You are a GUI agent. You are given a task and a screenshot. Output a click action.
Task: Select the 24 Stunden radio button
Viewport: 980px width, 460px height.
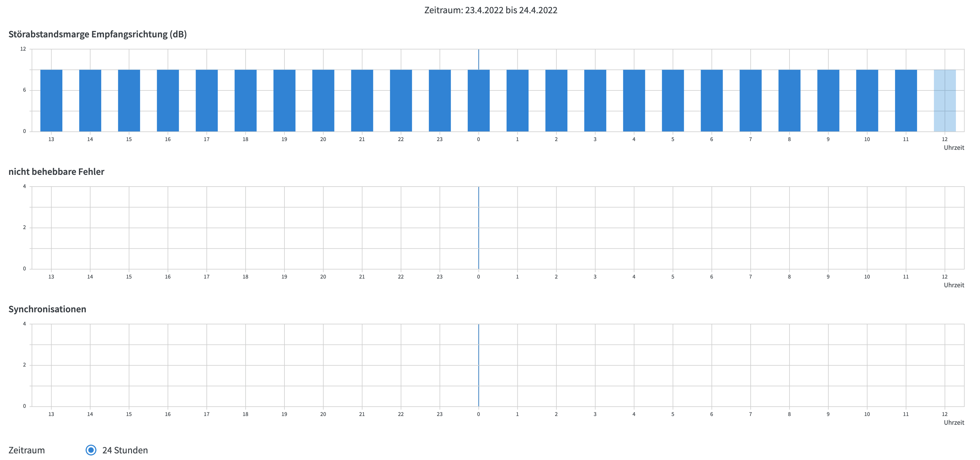coord(91,450)
